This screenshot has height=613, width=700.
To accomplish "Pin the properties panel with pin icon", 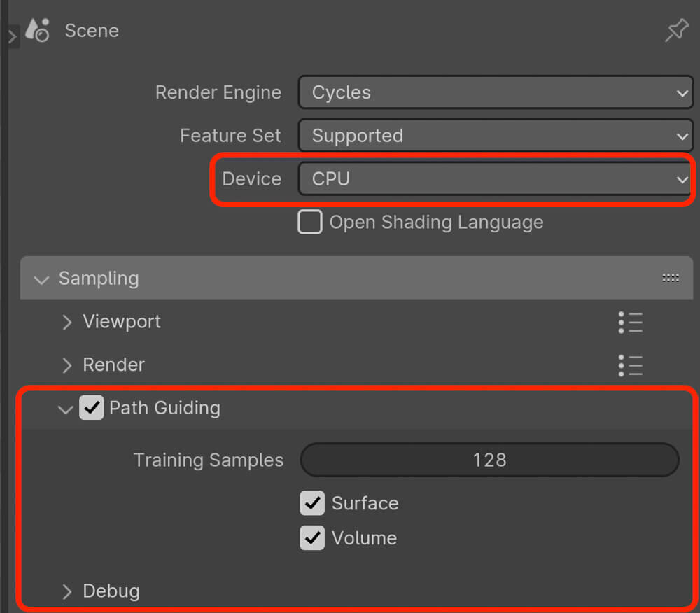I will click(677, 30).
